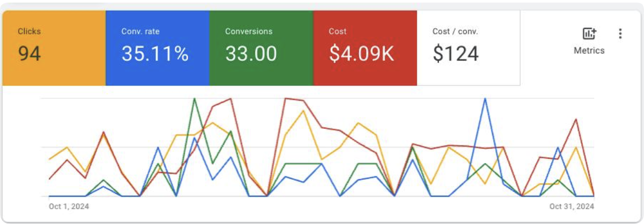644x224 pixels.
Task: Click the Oct 1, 2024 date label
Action: tap(69, 207)
